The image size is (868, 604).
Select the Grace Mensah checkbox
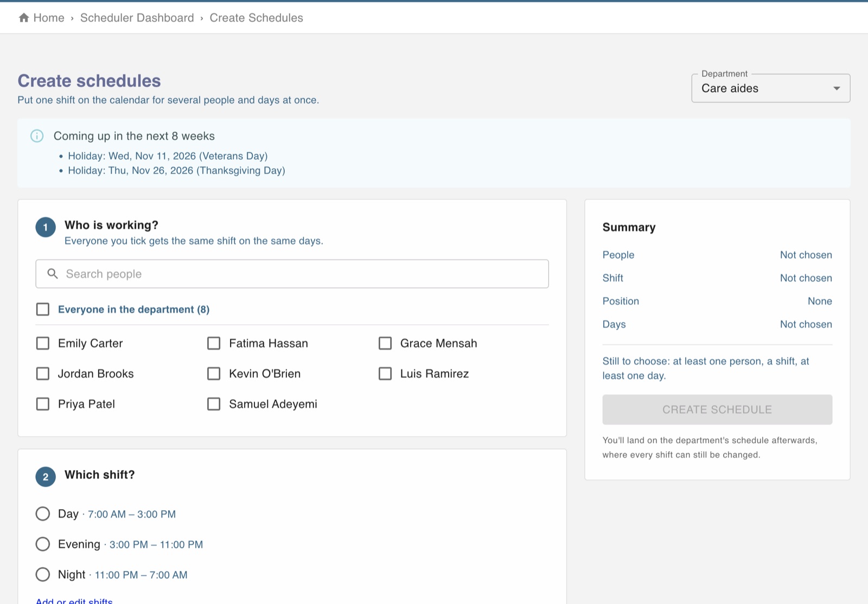click(385, 343)
